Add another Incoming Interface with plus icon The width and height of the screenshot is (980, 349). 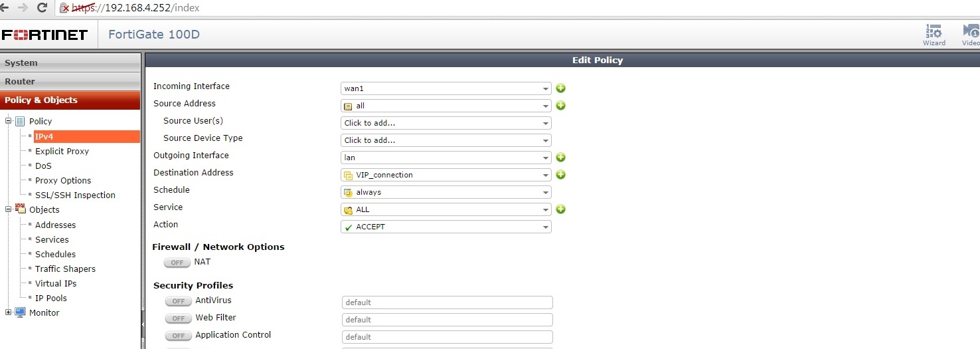(x=560, y=88)
